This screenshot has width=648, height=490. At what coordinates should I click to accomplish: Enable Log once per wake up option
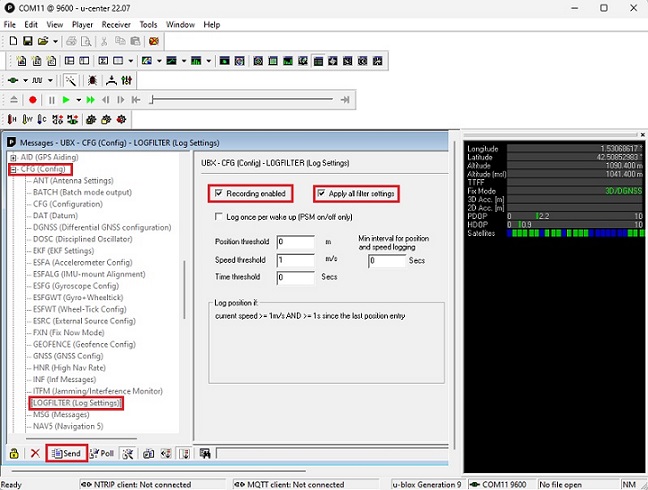point(219,216)
